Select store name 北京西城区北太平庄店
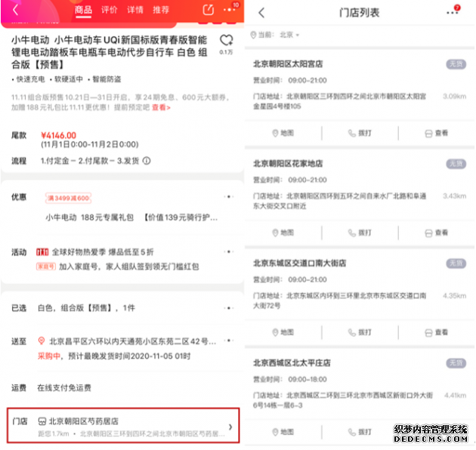The width and height of the screenshot is (476, 450). pos(292,363)
